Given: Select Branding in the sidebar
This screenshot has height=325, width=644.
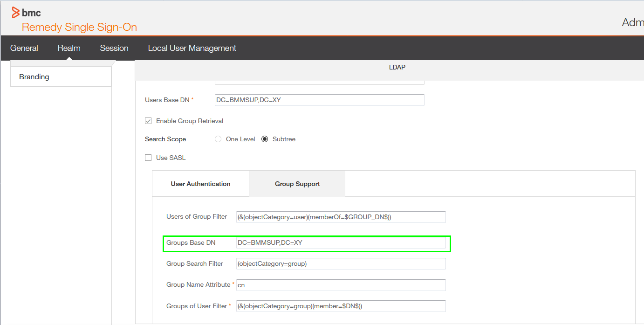Looking at the screenshot, I should click(61, 76).
